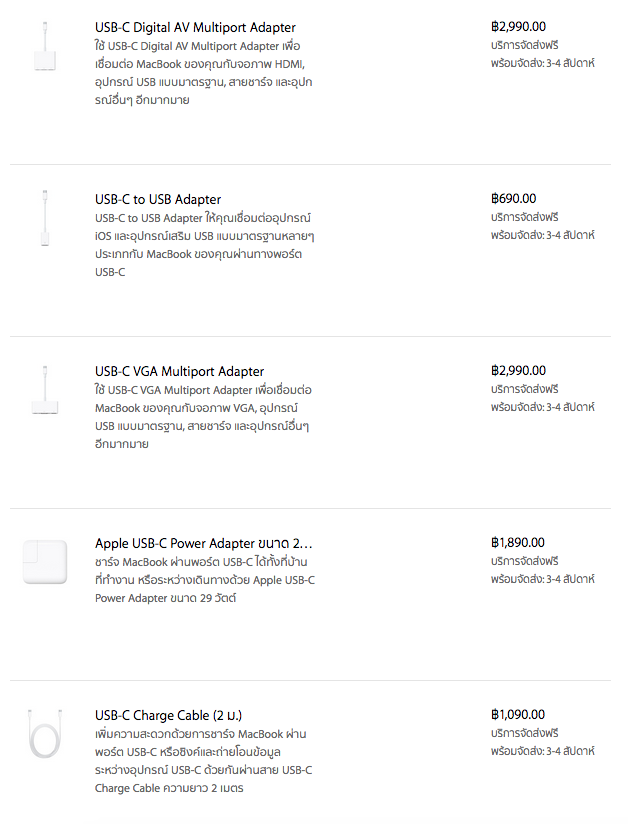Open the USB-C Charge Cable (2 ม.) link
This screenshot has width=628, height=824.
point(168,716)
